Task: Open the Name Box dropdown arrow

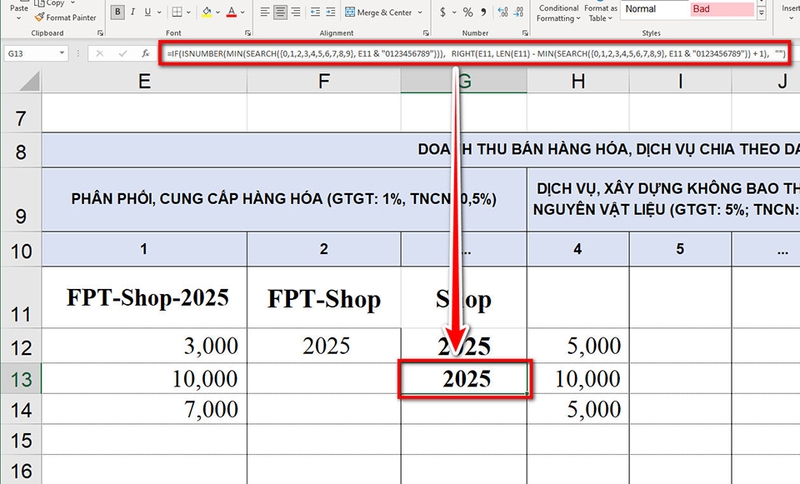Action: (62, 53)
